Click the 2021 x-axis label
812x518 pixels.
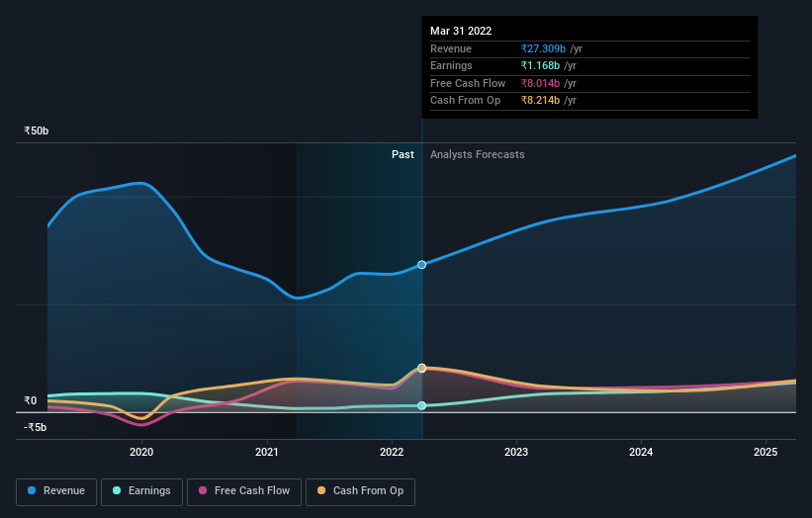tap(267, 452)
